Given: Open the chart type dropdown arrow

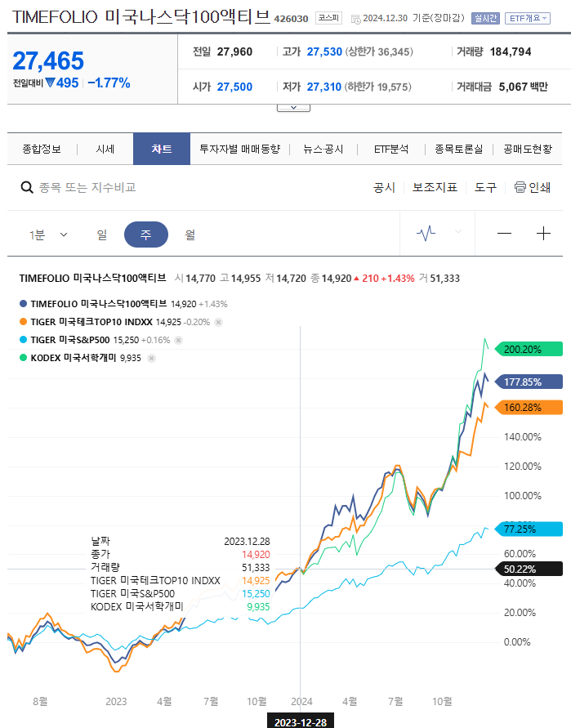Looking at the screenshot, I should coord(458,231).
